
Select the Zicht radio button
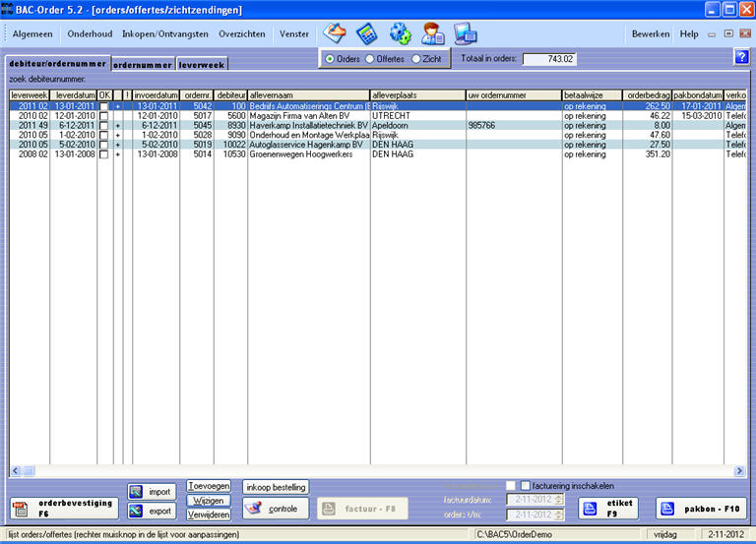[416, 59]
